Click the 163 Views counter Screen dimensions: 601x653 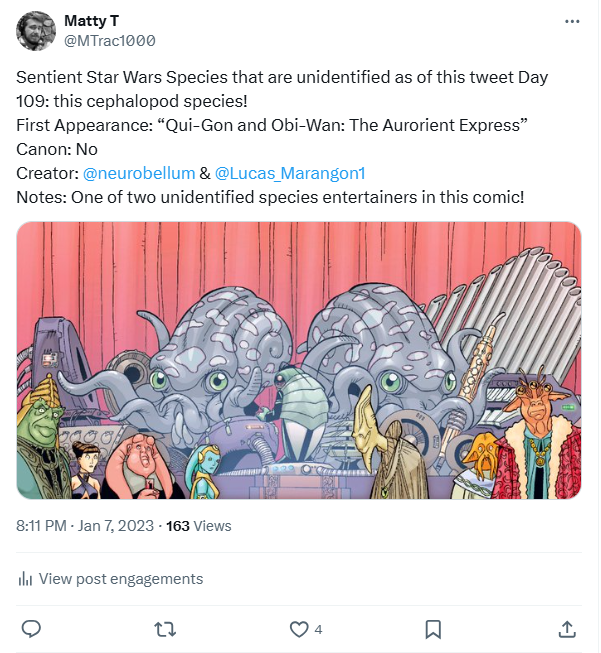(x=198, y=525)
